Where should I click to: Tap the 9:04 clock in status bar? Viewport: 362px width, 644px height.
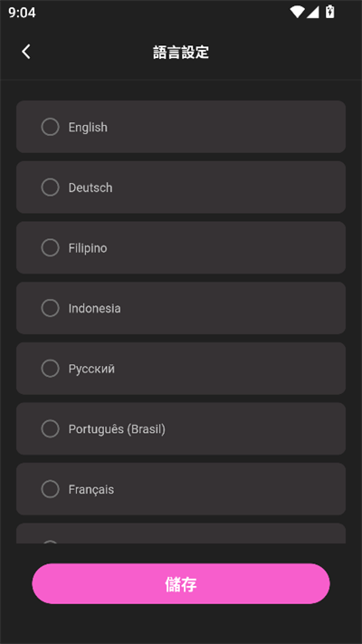pyautogui.click(x=22, y=13)
